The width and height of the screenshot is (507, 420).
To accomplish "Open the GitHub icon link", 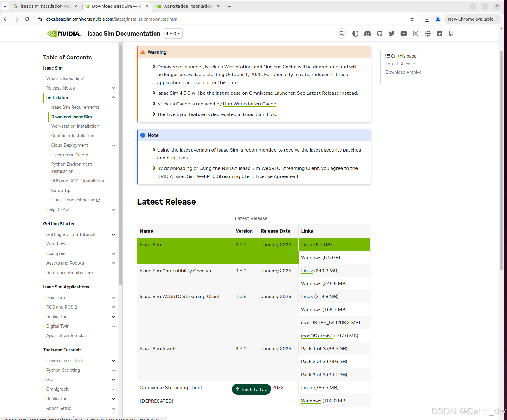I will 380,34.
